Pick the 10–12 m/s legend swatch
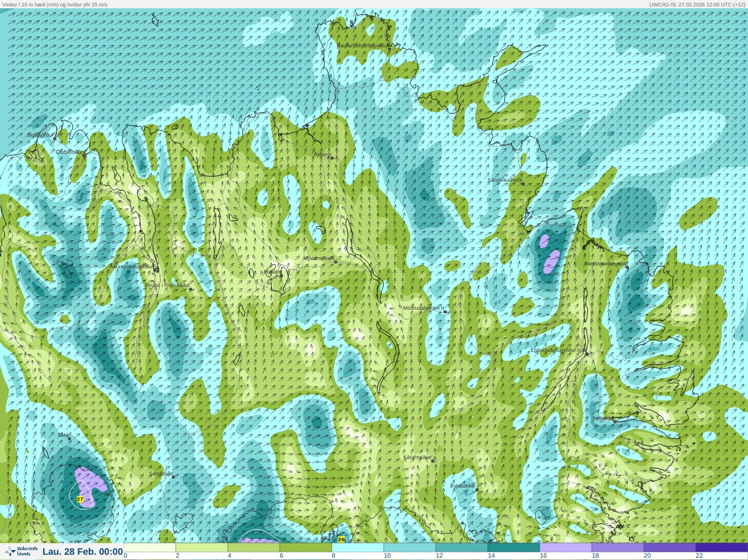Image resolution: width=748 pixels, height=560 pixels. click(410, 548)
